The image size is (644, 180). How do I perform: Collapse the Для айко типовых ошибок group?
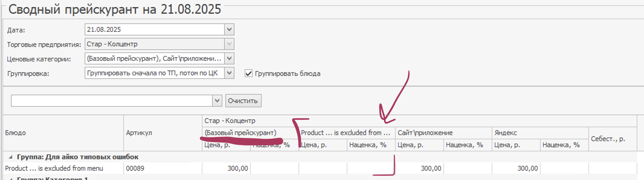(x=11, y=157)
